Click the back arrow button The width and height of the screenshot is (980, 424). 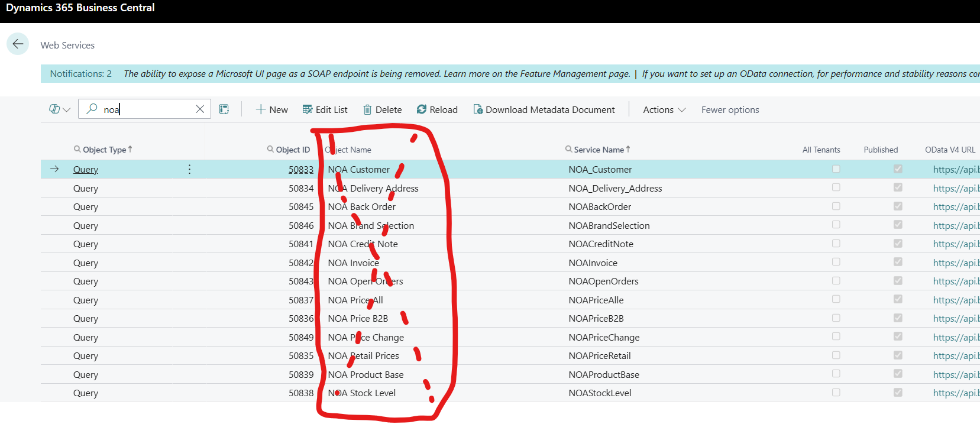coord(18,44)
